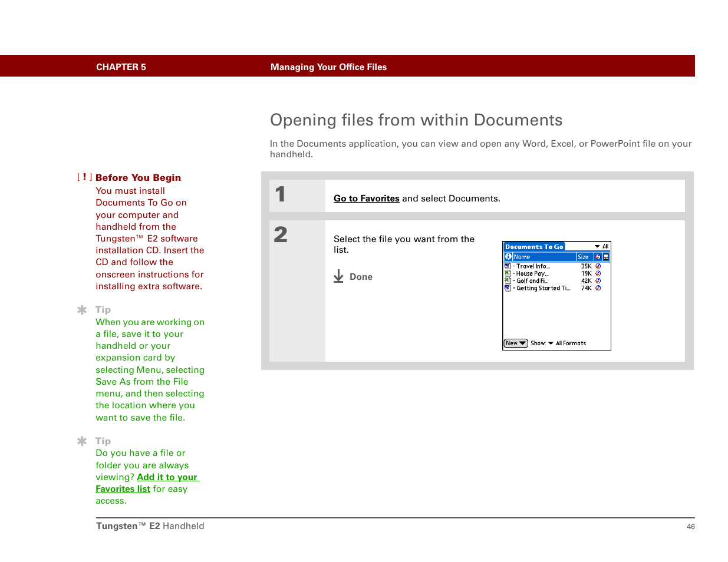The width and height of the screenshot is (728, 562).
Task: Click the Word icon beside Travel Info
Action: (508, 266)
